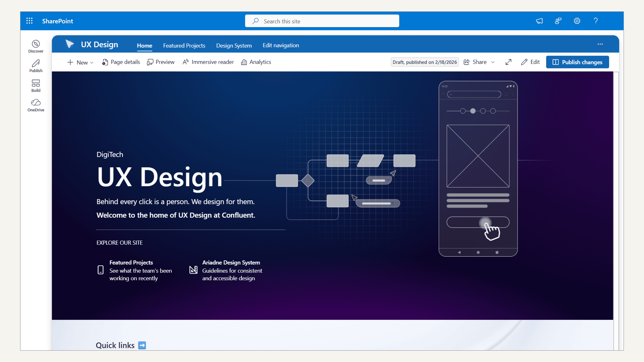
Task: Click Edit navigation link
Action: coord(281,45)
